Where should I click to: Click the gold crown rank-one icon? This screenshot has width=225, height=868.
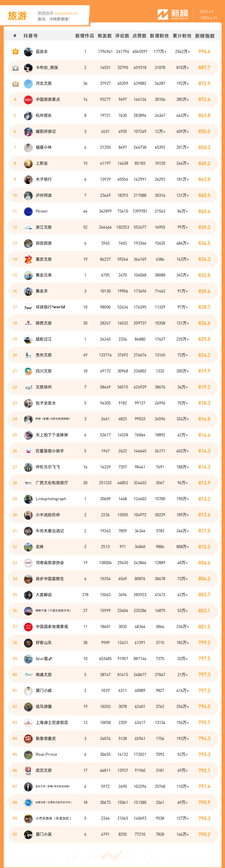point(15,52)
